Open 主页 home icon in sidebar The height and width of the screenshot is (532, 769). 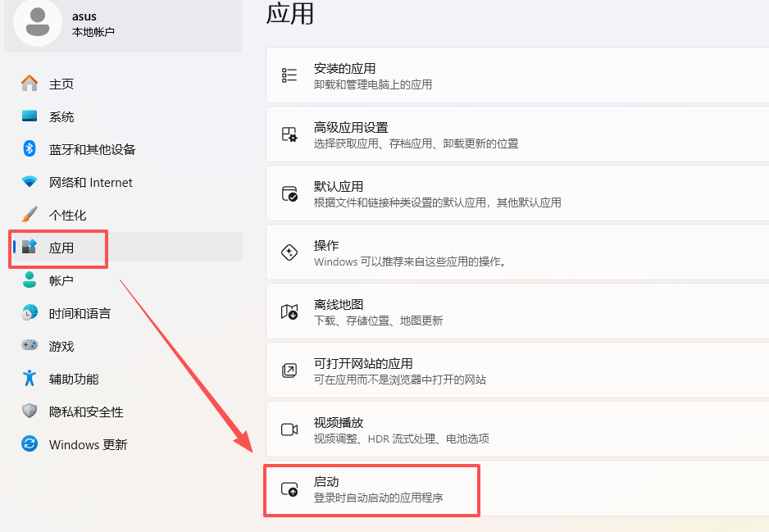(x=30, y=84)
